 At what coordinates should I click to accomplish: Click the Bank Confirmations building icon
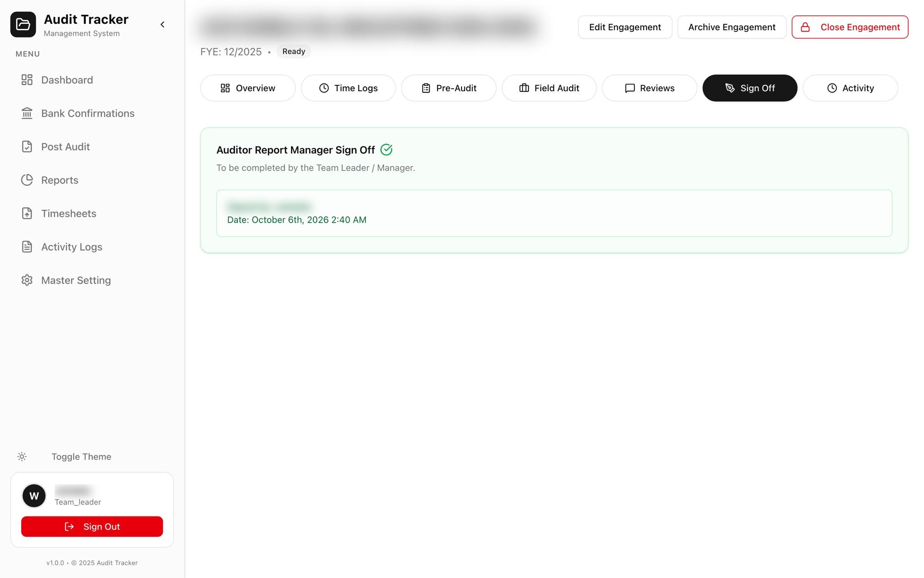coord(27,113)
